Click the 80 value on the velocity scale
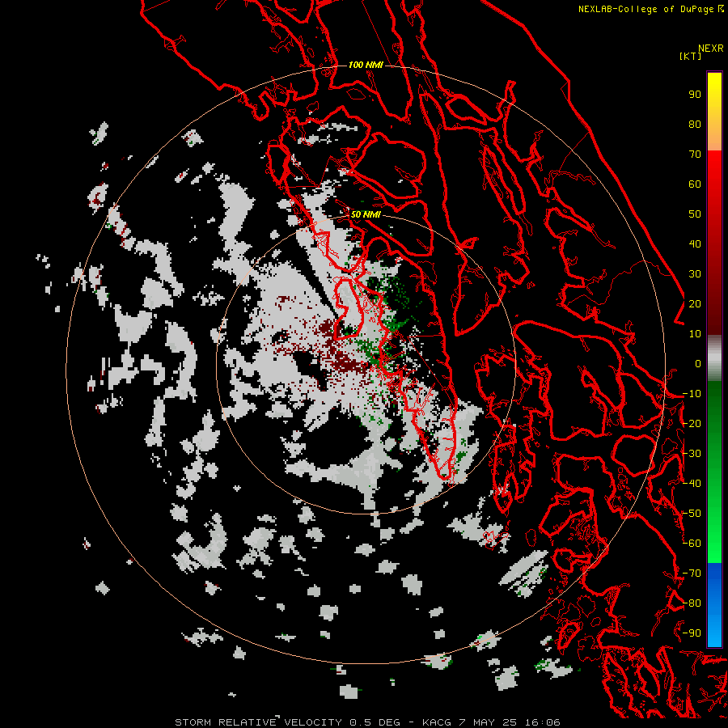The height and width of the screenshot is (728, 728). [695, 125]
